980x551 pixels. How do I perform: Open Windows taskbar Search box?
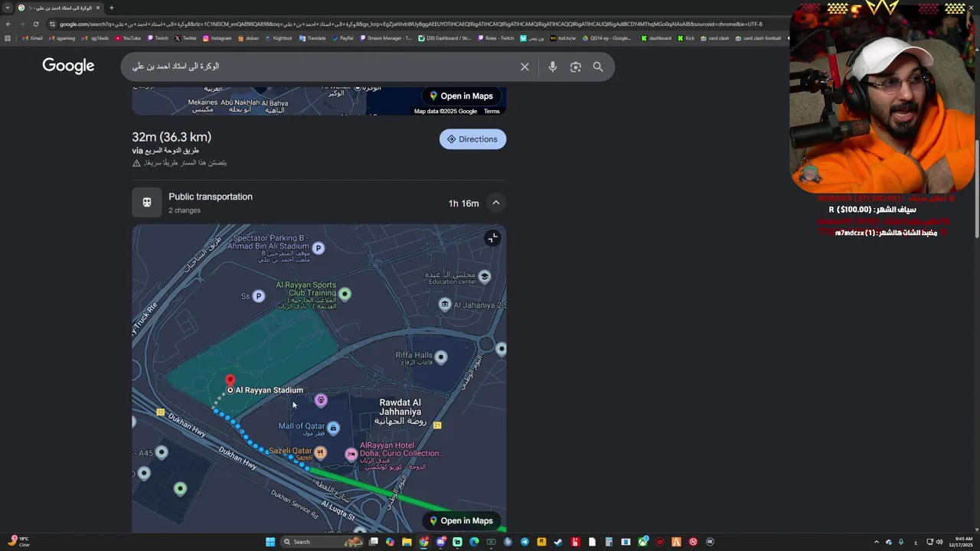(x=322, y=542)
